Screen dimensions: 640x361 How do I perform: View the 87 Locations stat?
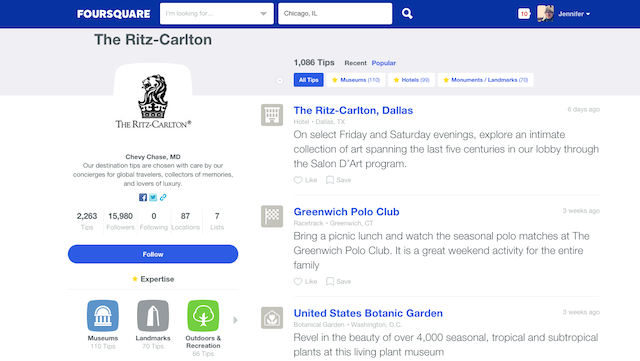(x=185, y=221)
